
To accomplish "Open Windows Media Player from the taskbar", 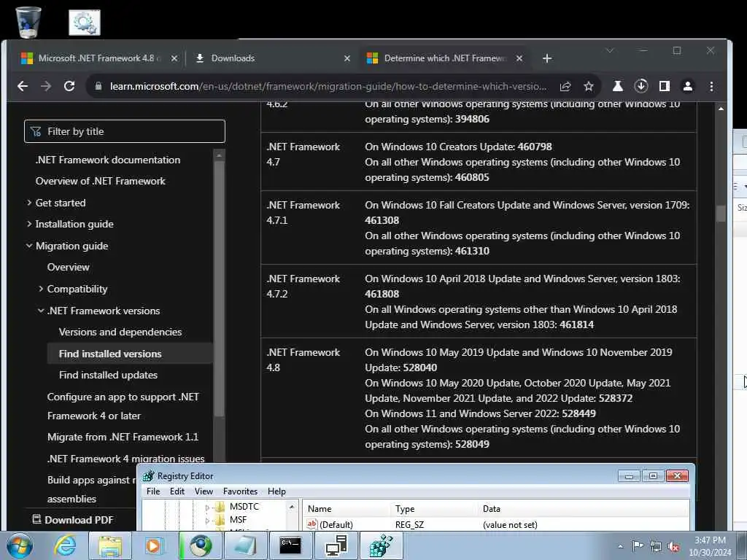I will (154, 545).
